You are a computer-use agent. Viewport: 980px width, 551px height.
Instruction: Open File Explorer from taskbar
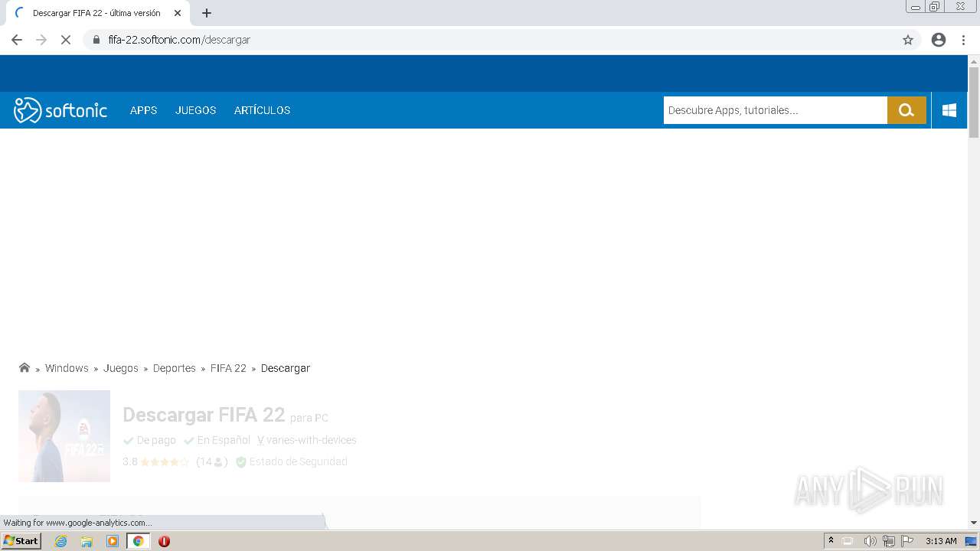[87, 541]
